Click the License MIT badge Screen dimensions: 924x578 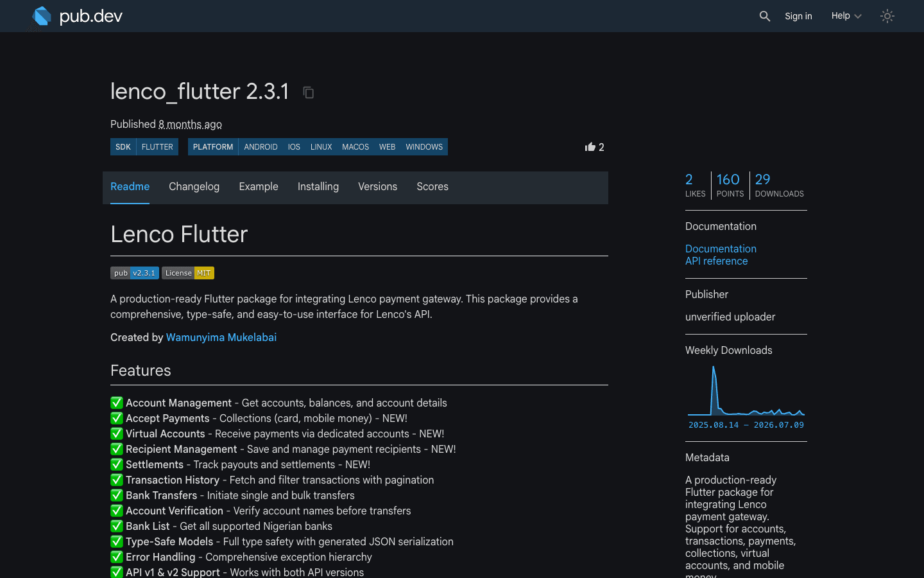coord(188,273)
